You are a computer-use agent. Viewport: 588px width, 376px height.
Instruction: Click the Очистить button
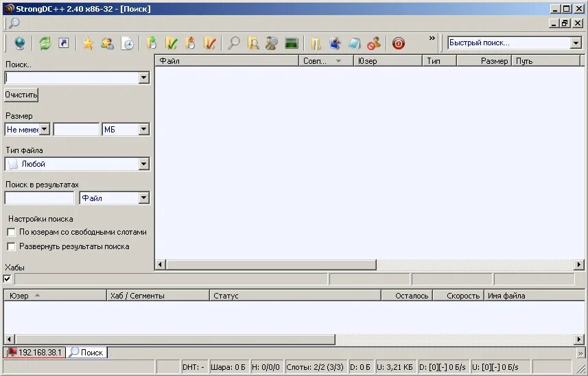coord(21,95)
